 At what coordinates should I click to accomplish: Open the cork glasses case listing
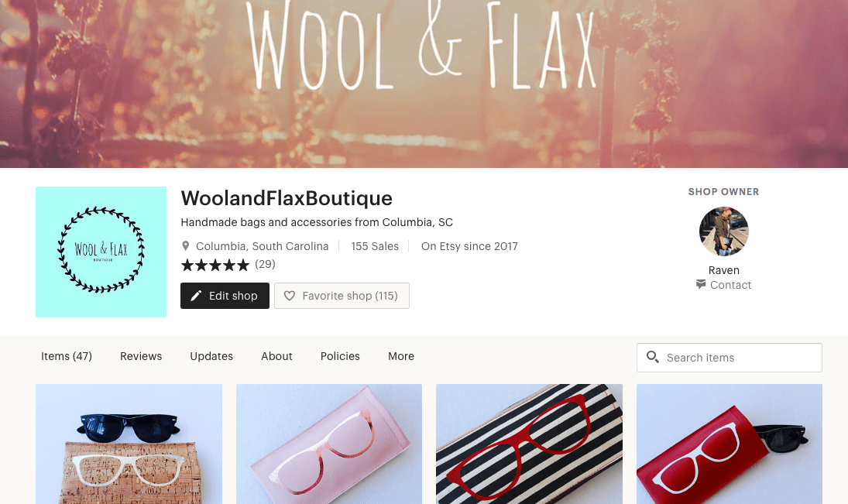pyautogui.click(x=129, y=444)
